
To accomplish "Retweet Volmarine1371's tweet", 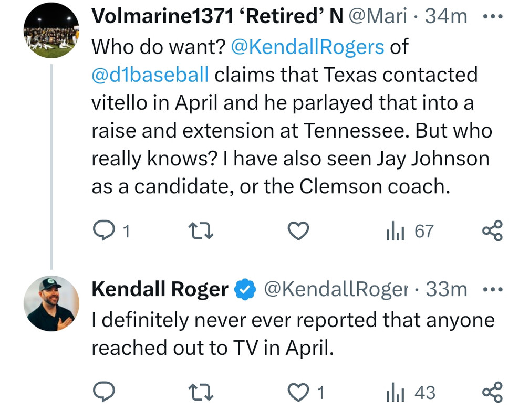I will pyautogui.click(x=201, y=231).
